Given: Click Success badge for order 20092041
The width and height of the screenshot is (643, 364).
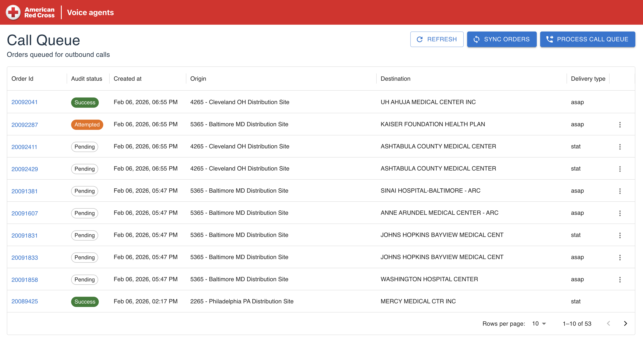Looking at the screenshot, I should click(85, 102).
